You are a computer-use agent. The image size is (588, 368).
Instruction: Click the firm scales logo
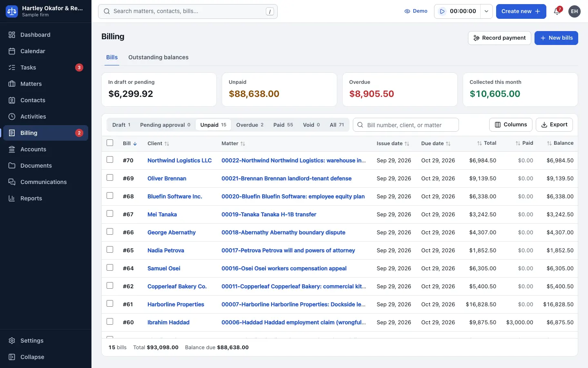12,11
